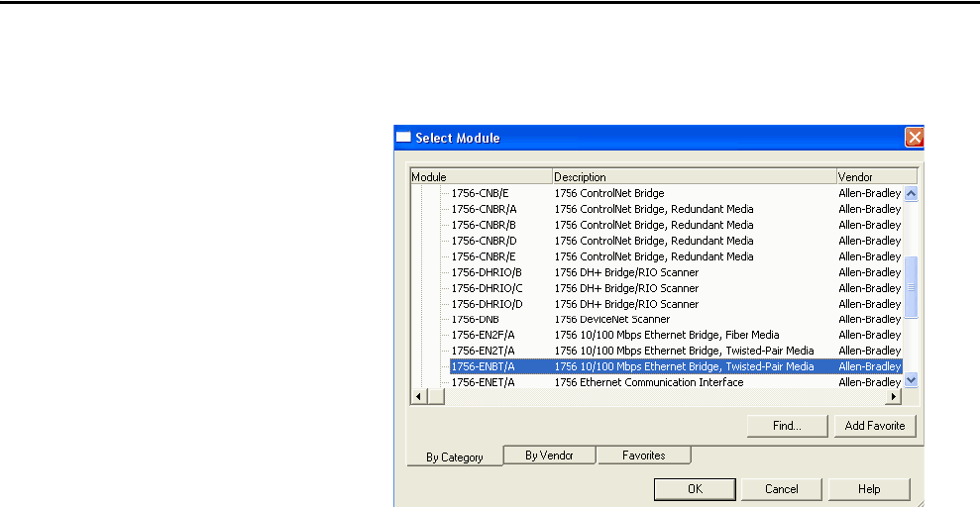Screen dimensions: 980x507
Task: Click Allen-Bradley vendor cell for 1756-DNB
Action: pos(869,319)
